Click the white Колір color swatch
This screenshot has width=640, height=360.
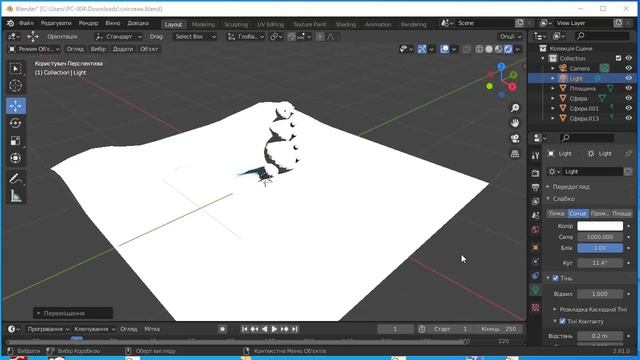[x=600, y=226]
